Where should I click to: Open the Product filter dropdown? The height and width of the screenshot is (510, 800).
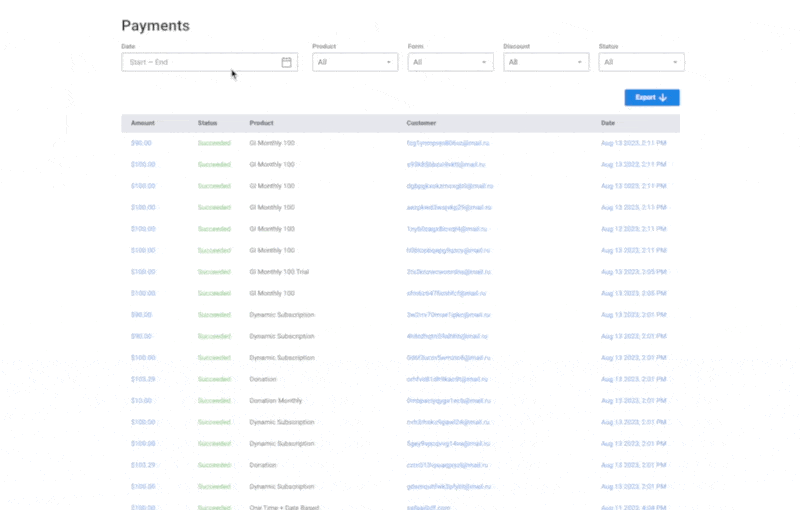[x=355, y=62]
